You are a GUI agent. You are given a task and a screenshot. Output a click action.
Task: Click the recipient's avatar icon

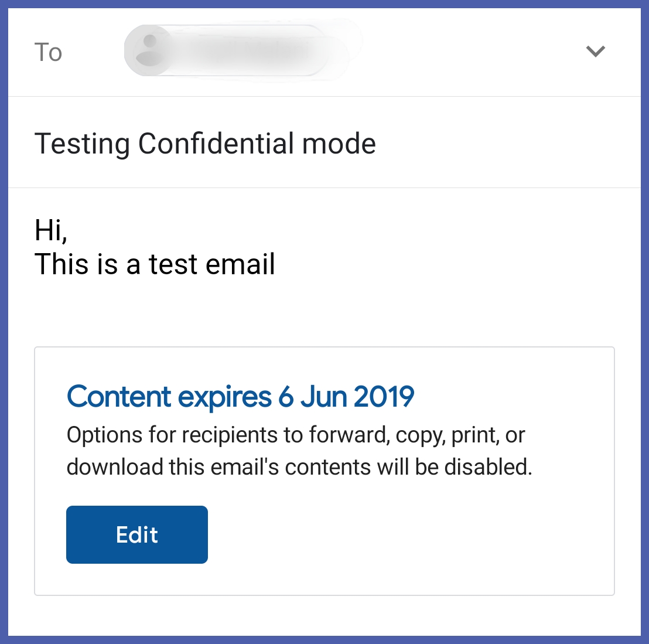[x=151, y=51]
